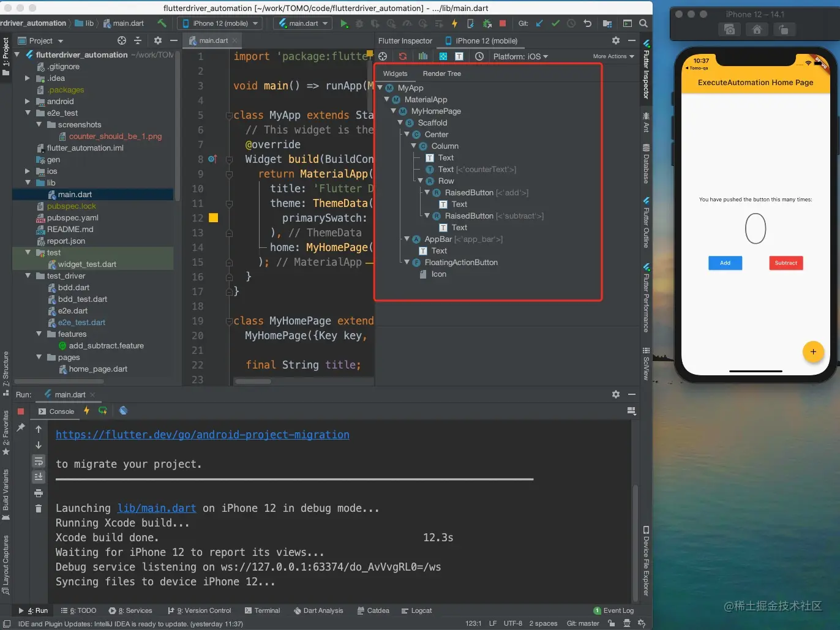
Task: Collapse the Row node in widget tree
Action: pyautogui.click(x=421, y=181)
